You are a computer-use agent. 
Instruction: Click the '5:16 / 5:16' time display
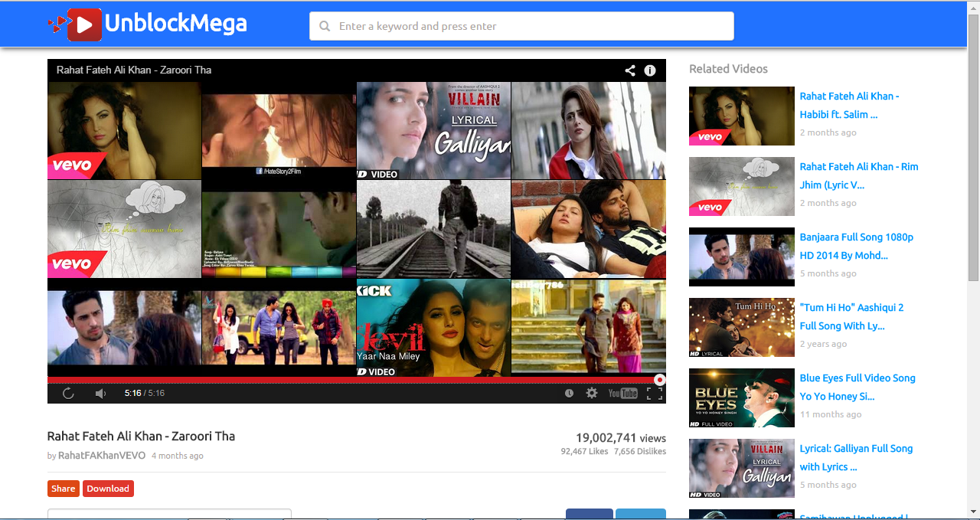click(145, 393)
